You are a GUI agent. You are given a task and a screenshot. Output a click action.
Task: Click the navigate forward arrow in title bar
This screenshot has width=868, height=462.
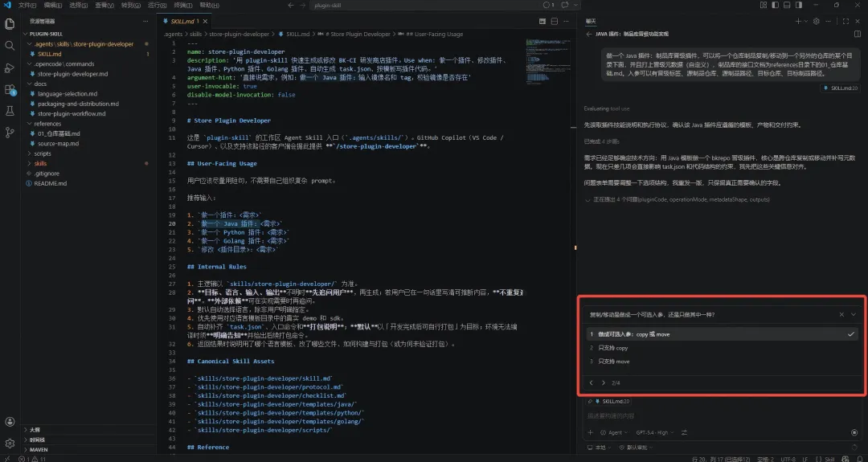[x=303, y=5]
